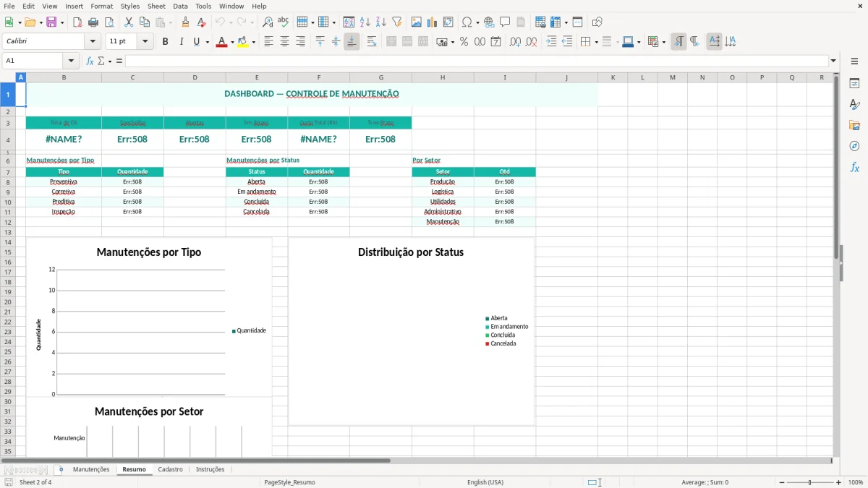This screenshot has width=868, height=488.
Task: Sort ascending A to Z
Action: point(365,22)
